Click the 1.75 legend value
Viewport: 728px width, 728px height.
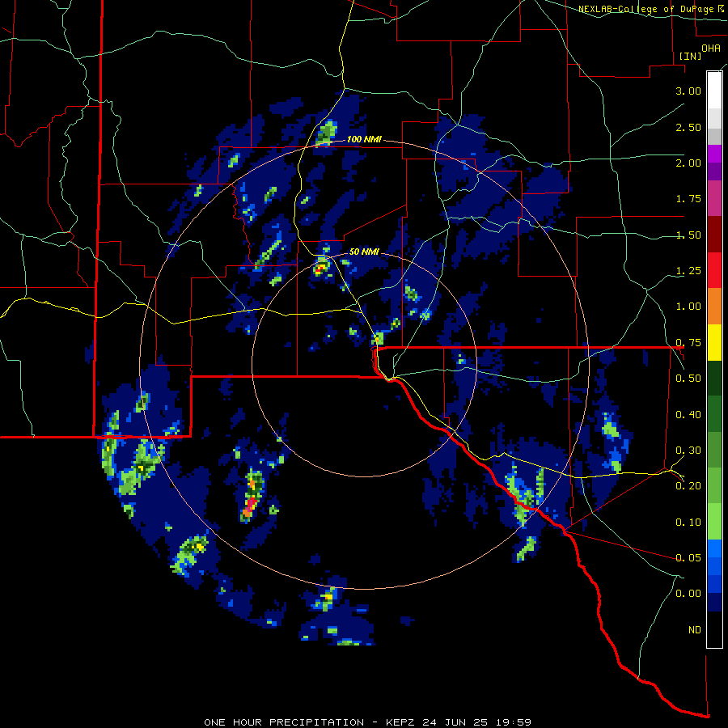[688, 199]
